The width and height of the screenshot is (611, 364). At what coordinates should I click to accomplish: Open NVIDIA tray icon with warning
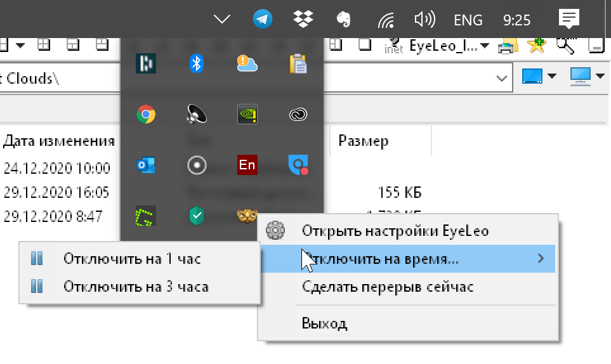click(x=247, y=114)
